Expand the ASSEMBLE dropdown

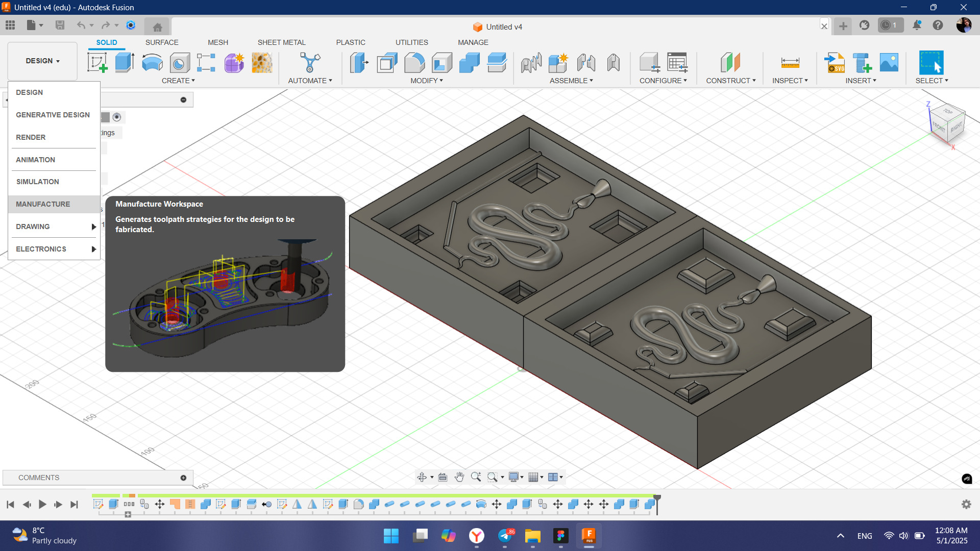[571, 81]
